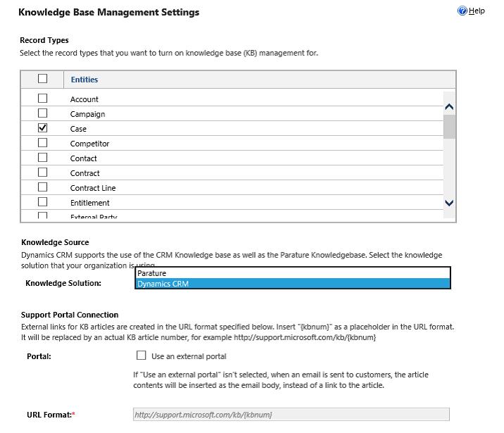Click the Entities column header
Viewport: 504px width, 433px height.
pos(84,80)
